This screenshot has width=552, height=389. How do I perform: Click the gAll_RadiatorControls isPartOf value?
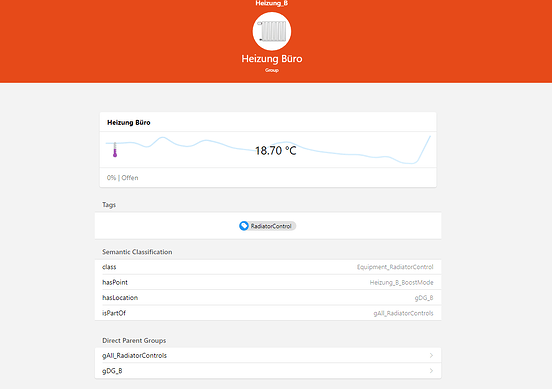click(403, 313)
